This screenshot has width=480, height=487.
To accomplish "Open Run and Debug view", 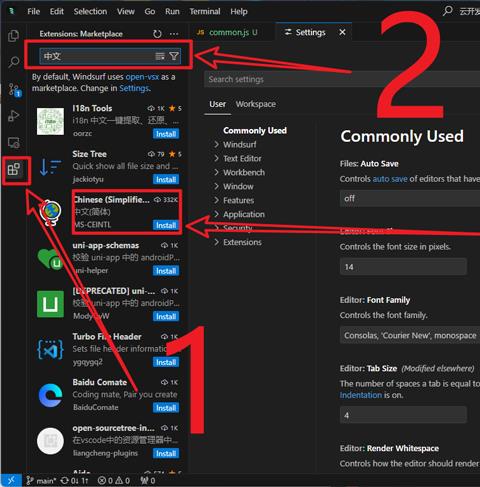I will point(13,115).
